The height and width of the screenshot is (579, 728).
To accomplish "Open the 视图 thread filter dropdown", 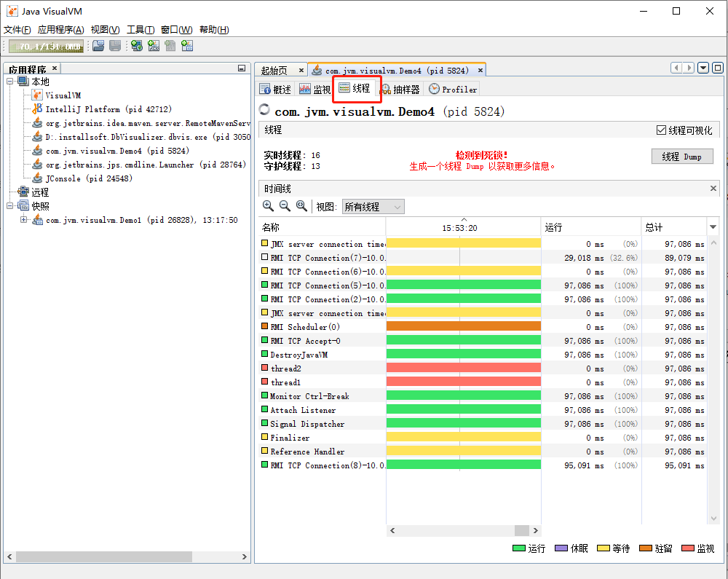I will click(x=373, y=207).
